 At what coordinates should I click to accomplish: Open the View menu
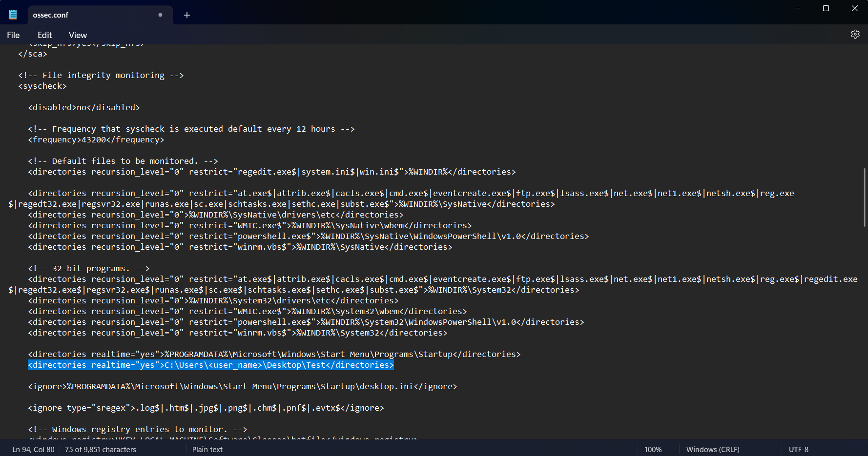(78, 35)
